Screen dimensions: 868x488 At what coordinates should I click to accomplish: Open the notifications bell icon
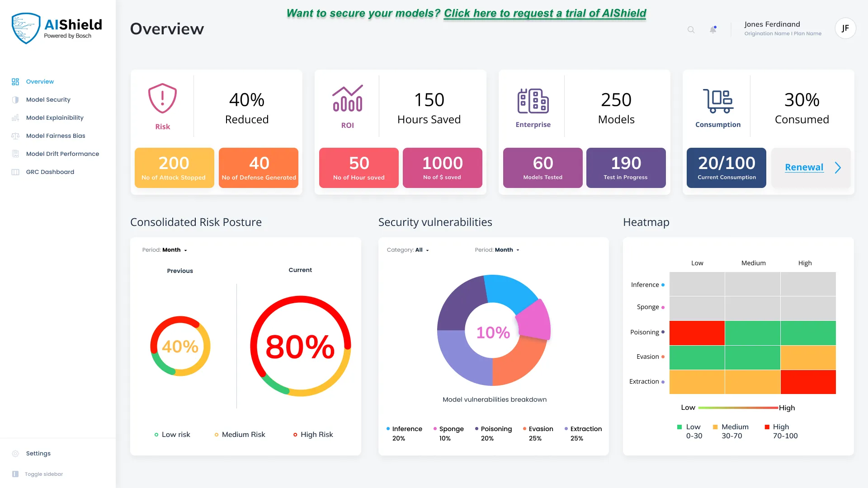713,30
